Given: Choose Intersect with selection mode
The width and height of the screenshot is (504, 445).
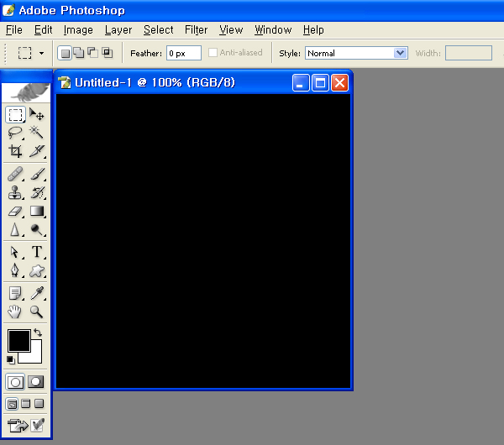Looking at the screenshot, I should [107, 53].
